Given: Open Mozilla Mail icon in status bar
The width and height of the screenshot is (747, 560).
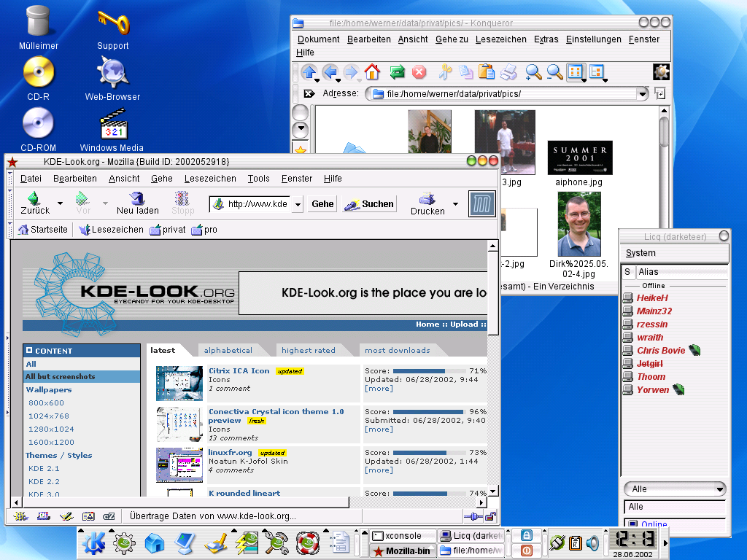Looking at the screenshot, I should [44, 516].
